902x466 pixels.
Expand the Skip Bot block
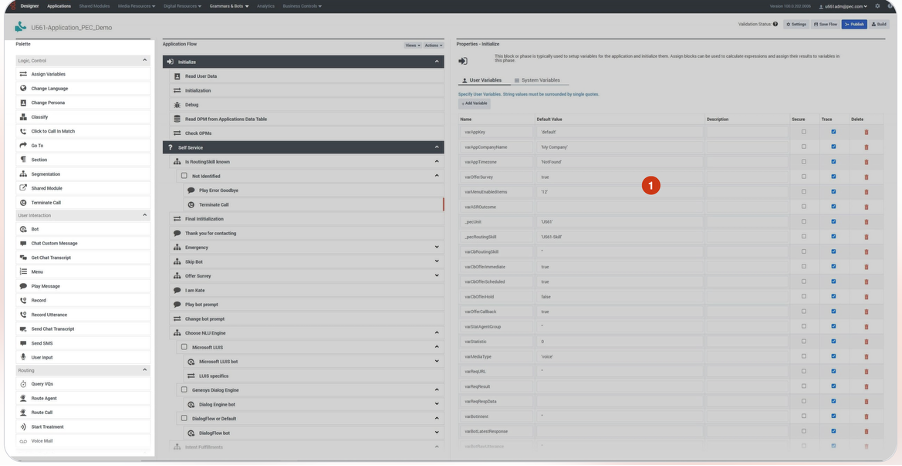(437, 262)
